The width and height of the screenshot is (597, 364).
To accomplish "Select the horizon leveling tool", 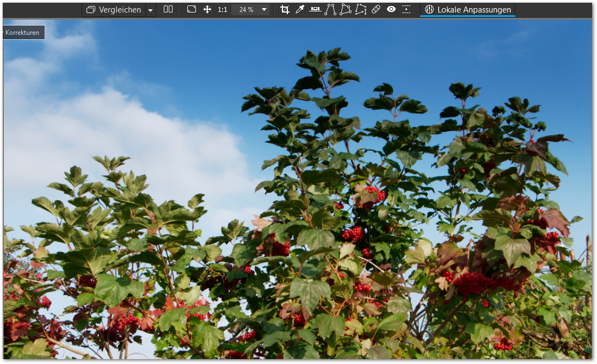I will tap(315, 9).
